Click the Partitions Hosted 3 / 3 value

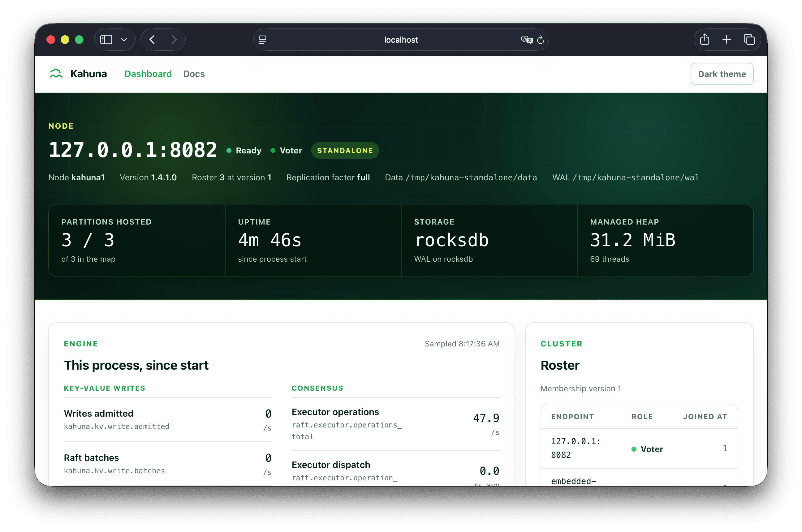[x=88, y=240]
